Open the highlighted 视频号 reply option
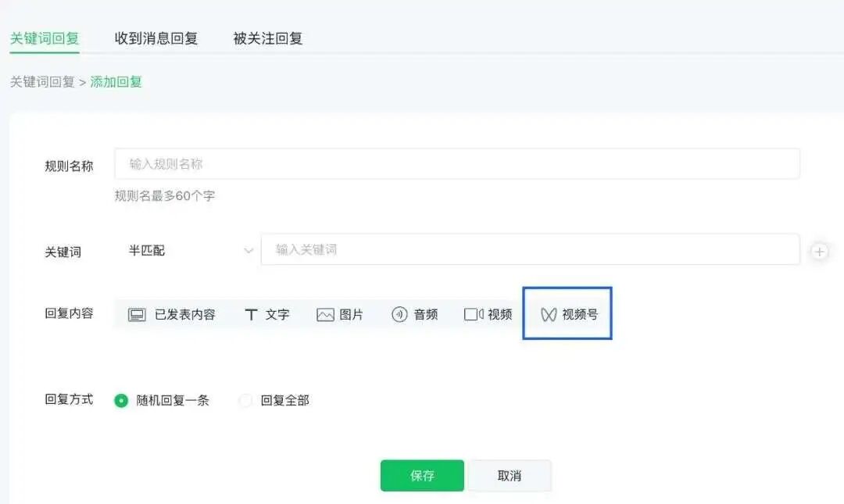This screenshot has height=504, width=844. coord(567,313)
